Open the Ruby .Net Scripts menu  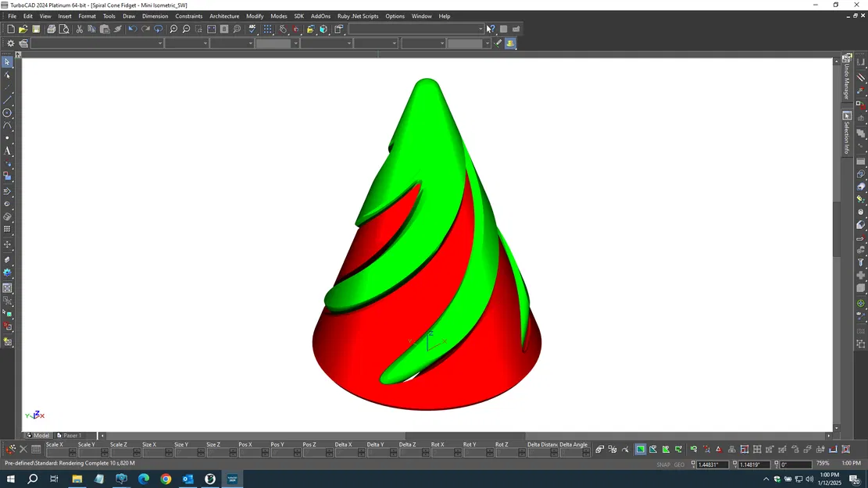point(358,16)
